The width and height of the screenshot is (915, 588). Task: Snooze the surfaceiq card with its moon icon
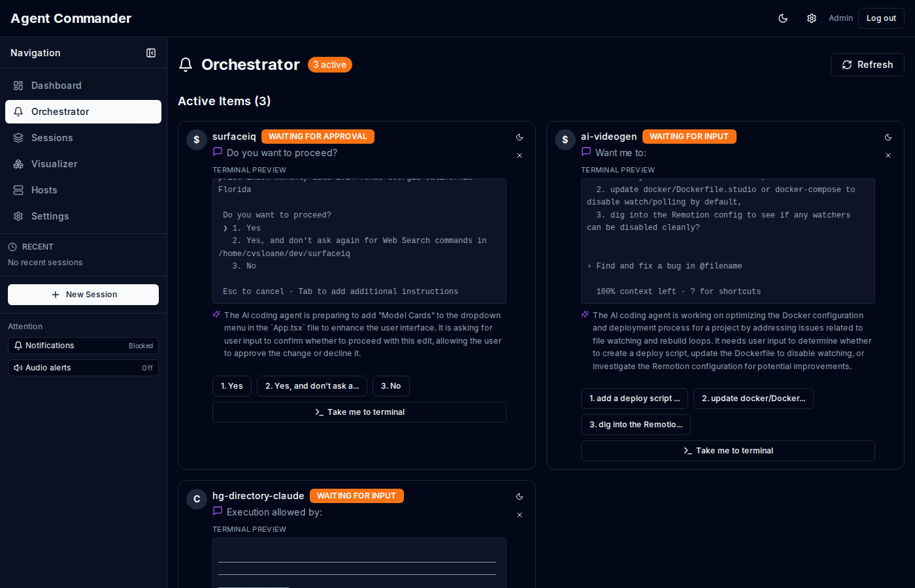pyautogui.click(x=520, y=137)
